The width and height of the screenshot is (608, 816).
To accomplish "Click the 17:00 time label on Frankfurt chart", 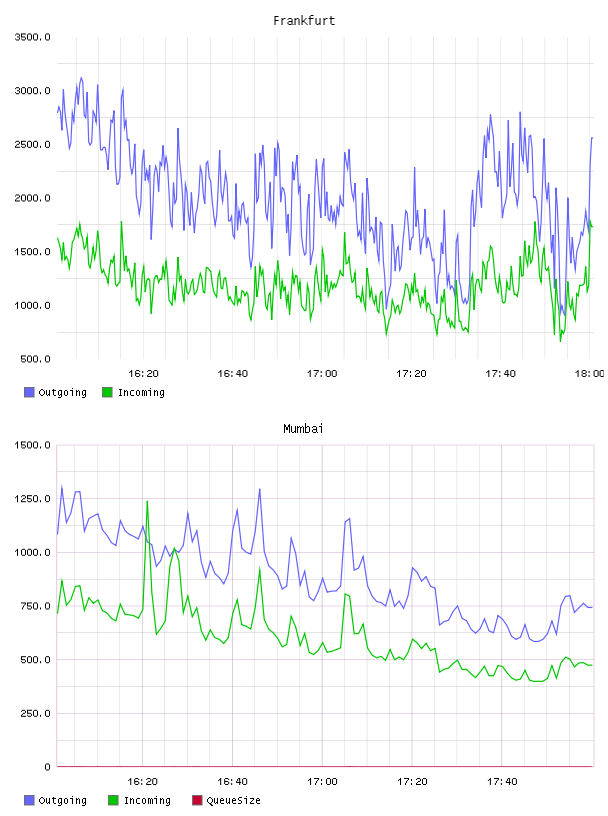I will click(x=322, y=374).
